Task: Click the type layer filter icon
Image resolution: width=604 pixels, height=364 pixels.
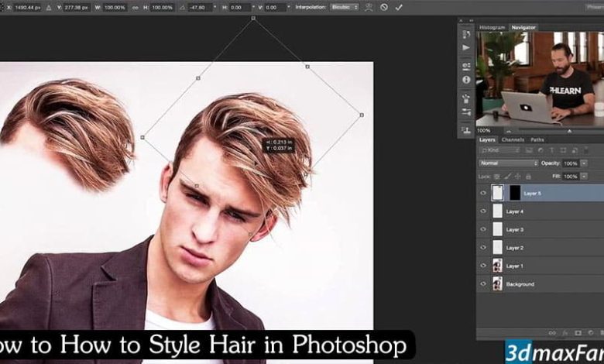Action: click(551, 150)
